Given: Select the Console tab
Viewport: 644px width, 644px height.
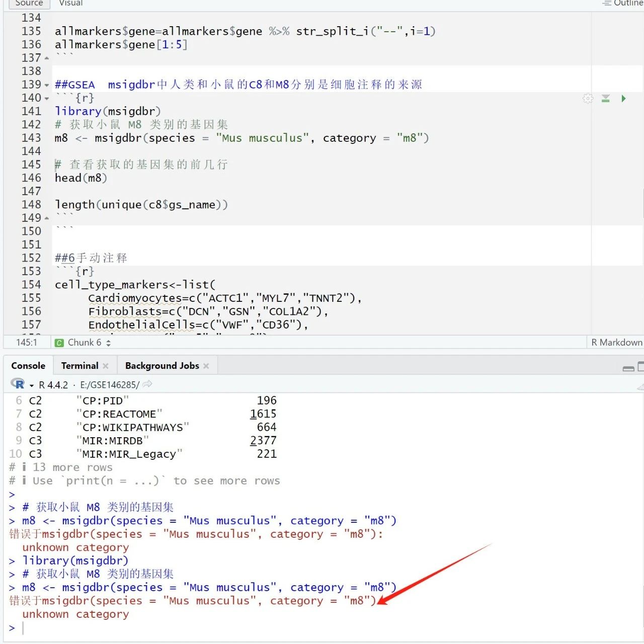Looking at the screenshot, I should pyautogui.click(x=28, y=366).
